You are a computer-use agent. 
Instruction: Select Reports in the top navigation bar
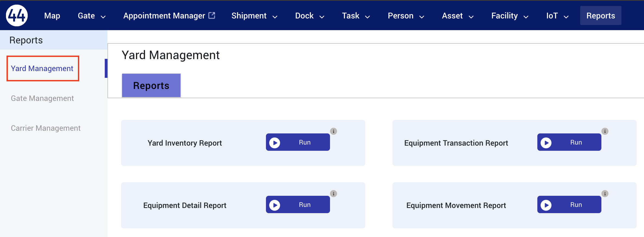pyautogui.click(x=601, y=15)
